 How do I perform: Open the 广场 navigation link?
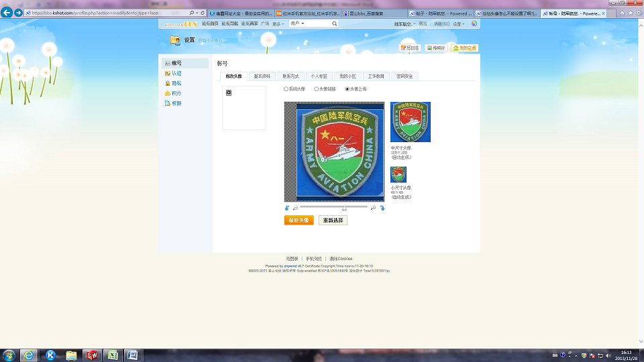[x=265, y=24]
